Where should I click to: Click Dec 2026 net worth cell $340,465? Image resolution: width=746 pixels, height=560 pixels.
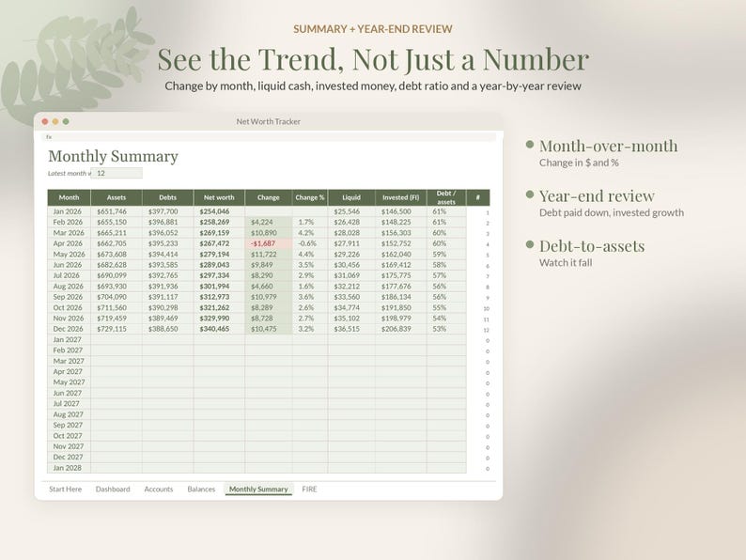[x=219, y=329]
